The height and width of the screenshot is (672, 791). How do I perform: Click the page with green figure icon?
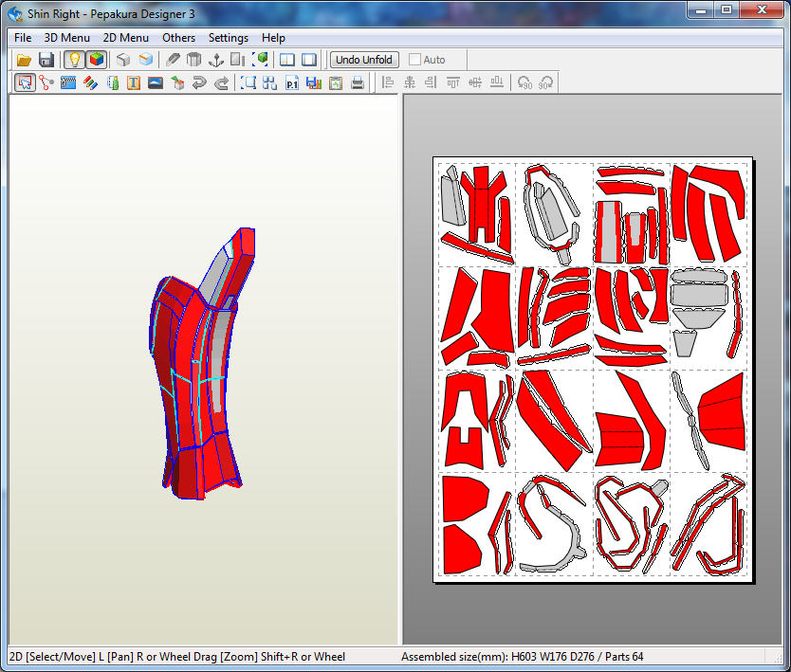click(x=112, y=82)
